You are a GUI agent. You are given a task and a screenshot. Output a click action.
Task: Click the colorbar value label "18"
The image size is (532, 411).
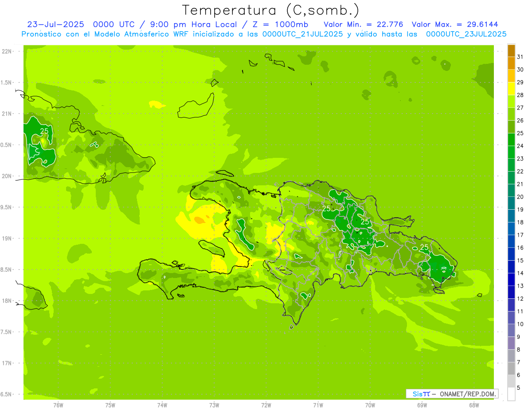[520, 223]
